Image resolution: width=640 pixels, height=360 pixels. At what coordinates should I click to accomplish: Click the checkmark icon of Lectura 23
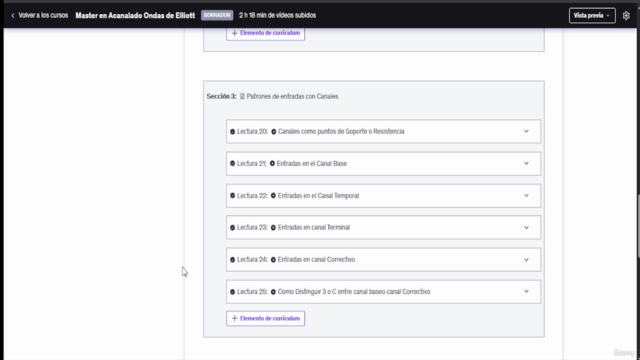(232, 227)
